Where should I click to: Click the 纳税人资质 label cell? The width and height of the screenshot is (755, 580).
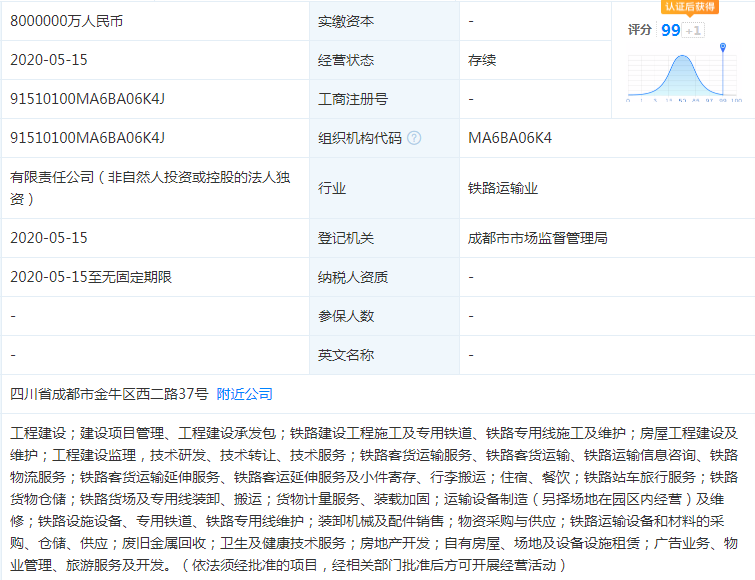pos(352,277)
